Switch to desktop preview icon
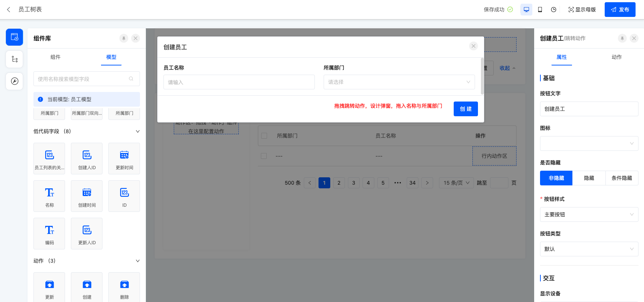This screenshot has height=302, width=644. [526, 10]
